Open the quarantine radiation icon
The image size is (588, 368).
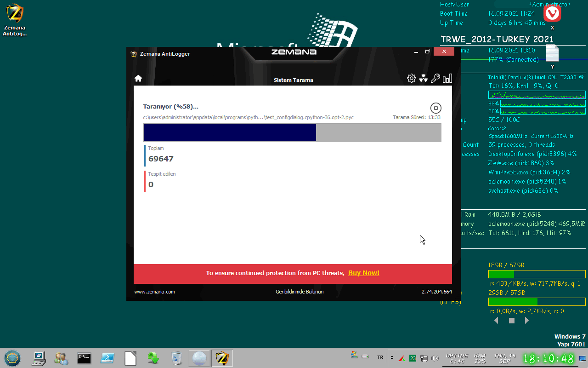[x=424, y=78]
